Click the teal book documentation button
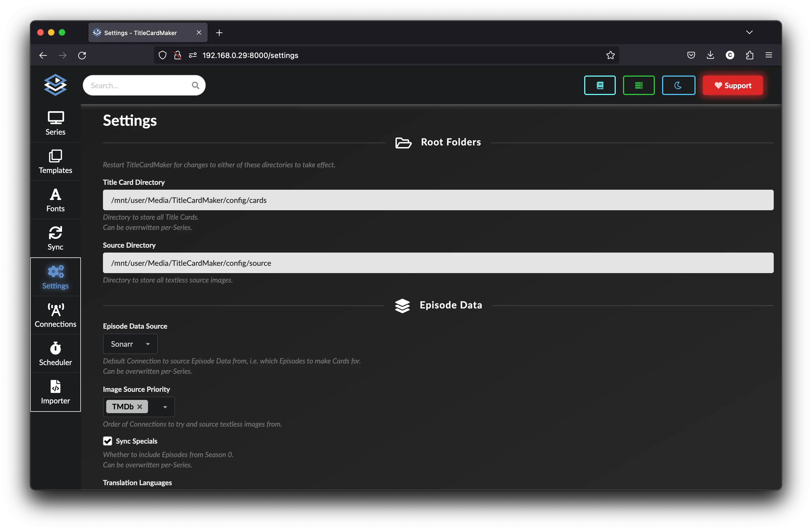This screenshot has width=812, height=530. click(x=600, y=85)
